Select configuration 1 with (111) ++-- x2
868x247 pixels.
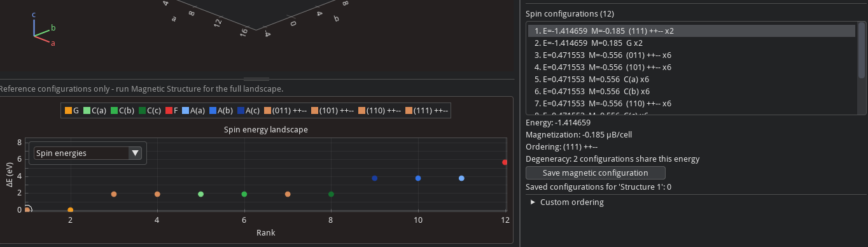(691, 31)
